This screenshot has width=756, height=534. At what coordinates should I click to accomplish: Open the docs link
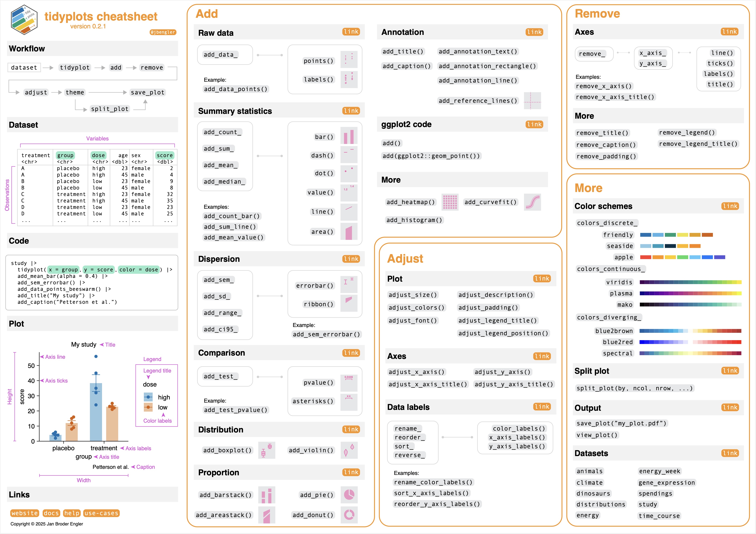(51, 513)
